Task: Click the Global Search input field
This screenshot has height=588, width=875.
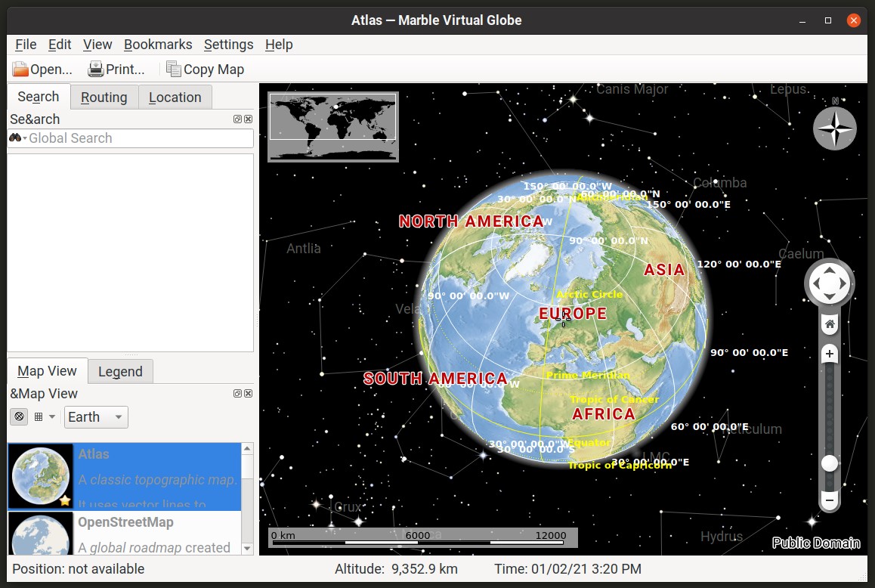Action: click(x=140, y=138)
